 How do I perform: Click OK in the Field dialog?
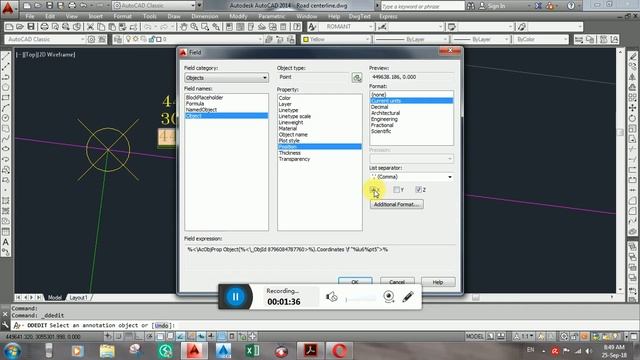pyautogui.click(x=355, y=282)
